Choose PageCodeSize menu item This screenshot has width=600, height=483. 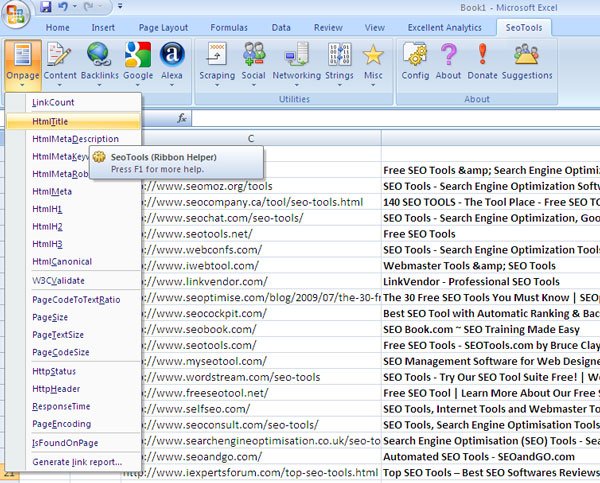click(x=73, y=352)
